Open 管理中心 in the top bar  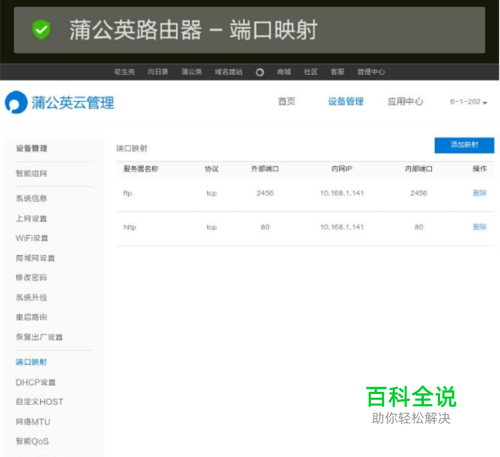pos(371,72)
